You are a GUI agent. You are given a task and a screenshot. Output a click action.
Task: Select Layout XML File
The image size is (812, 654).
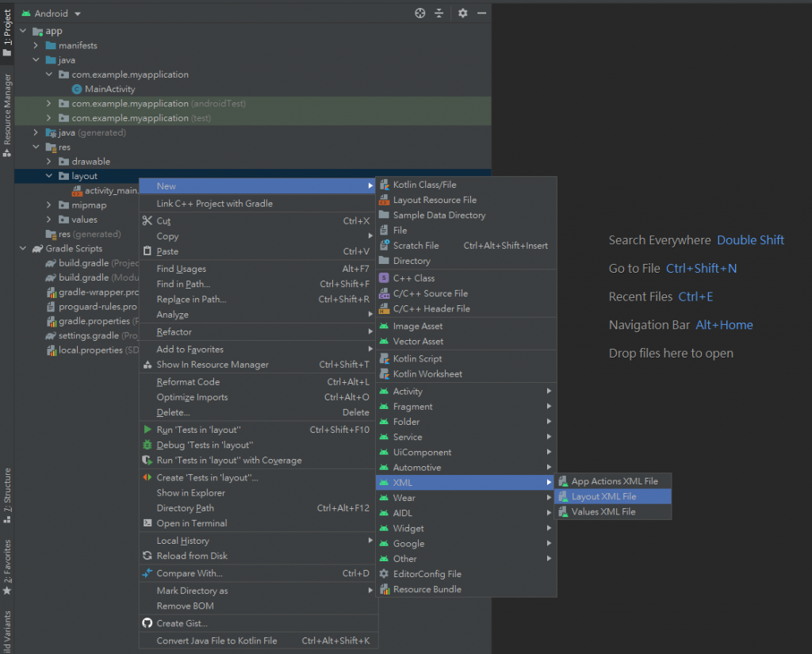613,496
